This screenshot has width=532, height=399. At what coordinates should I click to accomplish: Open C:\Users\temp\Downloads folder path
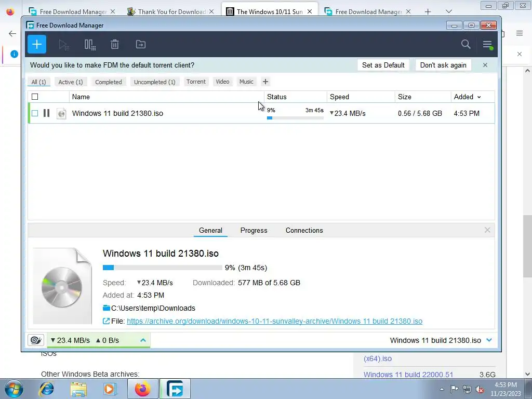[x=153, y=308]
